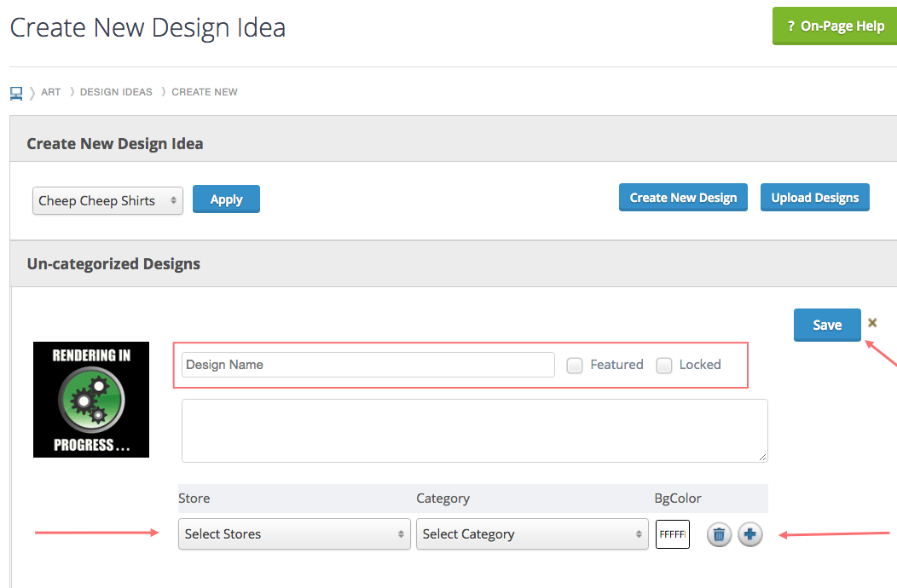
Task: Open the Select Category dropdown
Action: pos(532,533)
